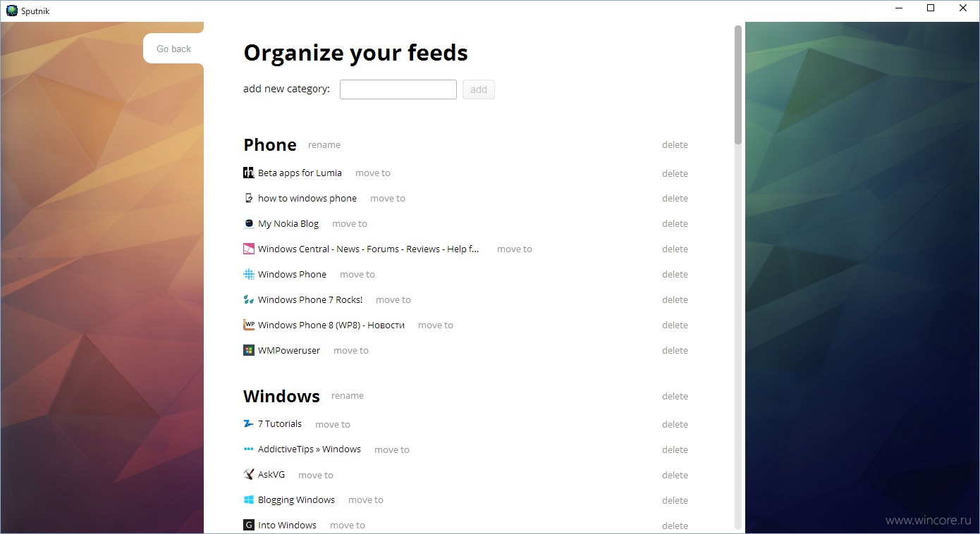Click the Beta apps for Lumia feed icon
The width and height of the screenshot is (980, 534).
coord(249,173)
